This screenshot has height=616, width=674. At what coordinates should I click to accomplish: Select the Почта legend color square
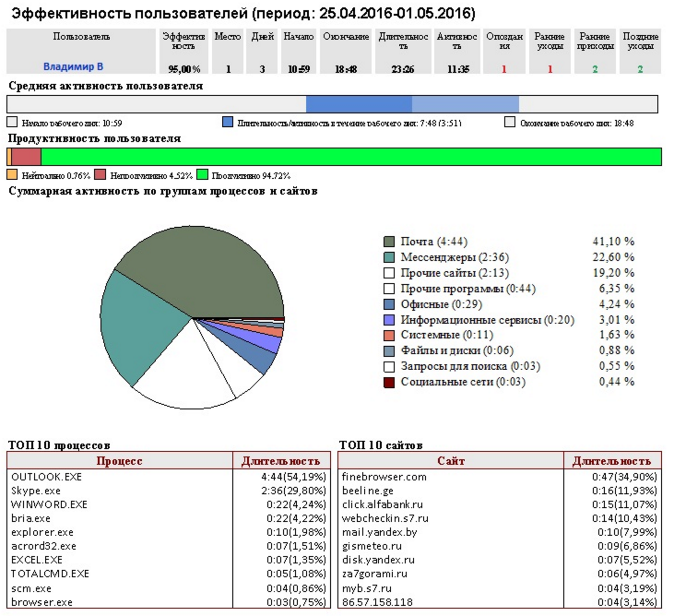pos(389,241)
